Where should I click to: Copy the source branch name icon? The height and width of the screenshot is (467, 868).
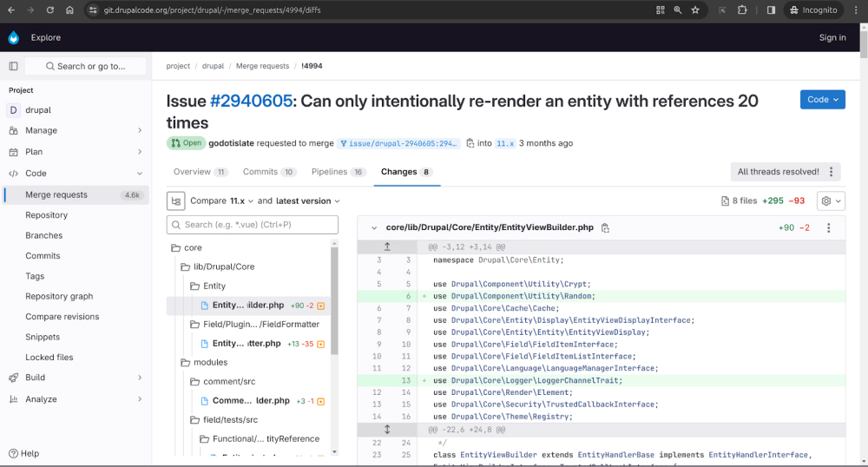pyautogui.click(x=470, y=143)
